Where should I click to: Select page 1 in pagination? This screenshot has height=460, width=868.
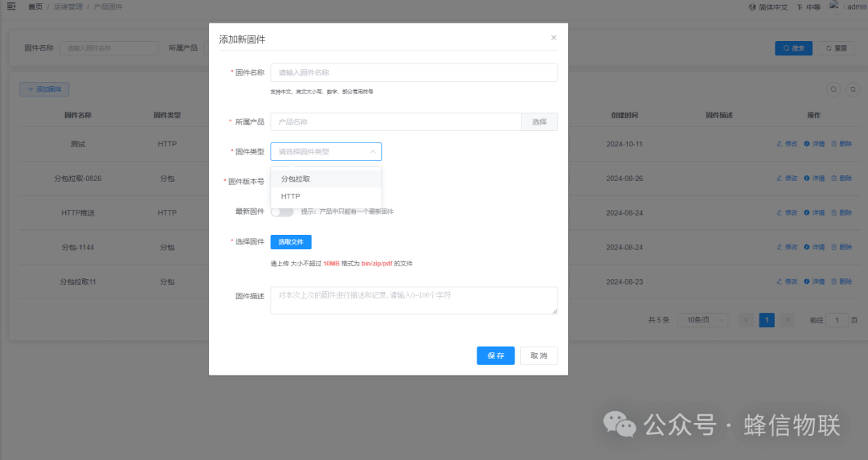pyautogui.click(x=767, y=320)
